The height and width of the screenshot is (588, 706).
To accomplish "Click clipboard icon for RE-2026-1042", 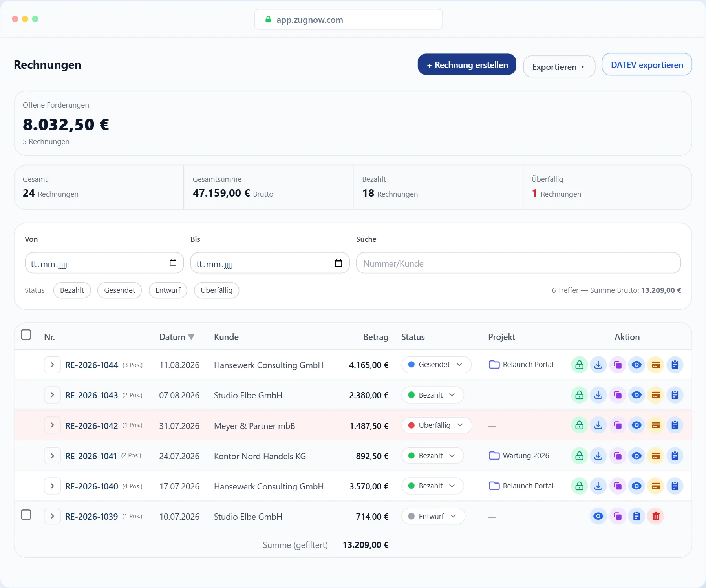I will coord(675,425).
